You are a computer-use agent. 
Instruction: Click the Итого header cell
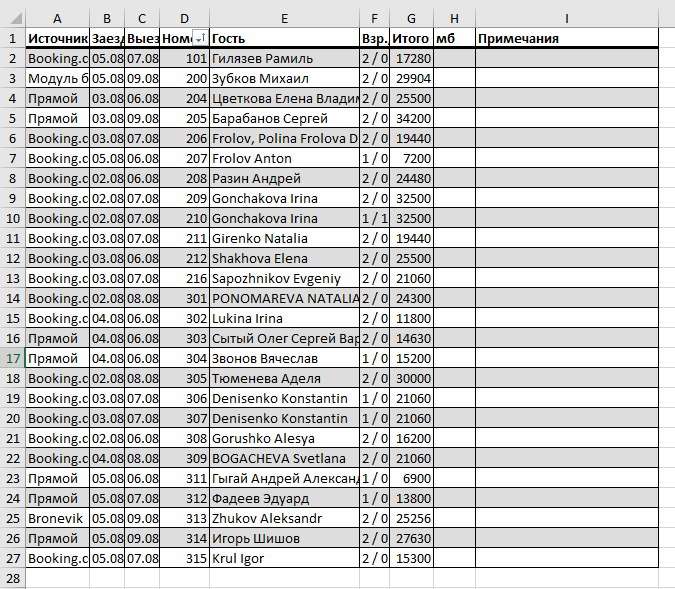tap(411, 38)
